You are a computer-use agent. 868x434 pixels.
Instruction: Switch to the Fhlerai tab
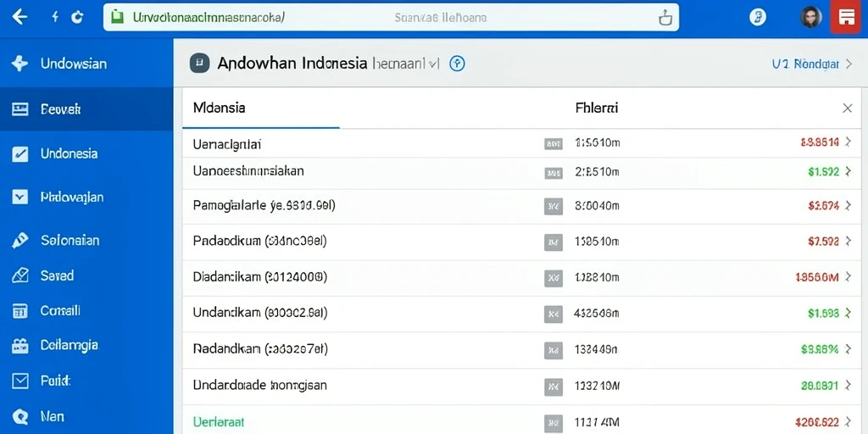[x=597, y=108]
